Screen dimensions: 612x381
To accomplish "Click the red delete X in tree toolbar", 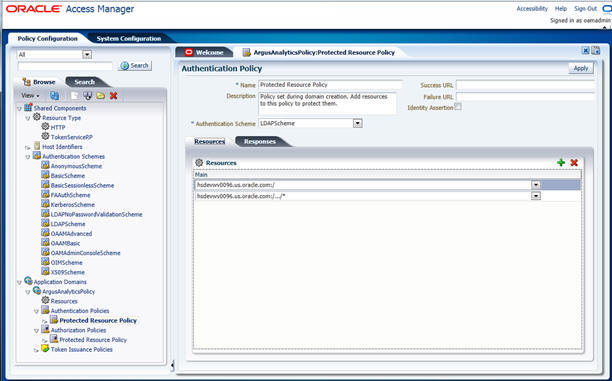I will pos(114,96).
